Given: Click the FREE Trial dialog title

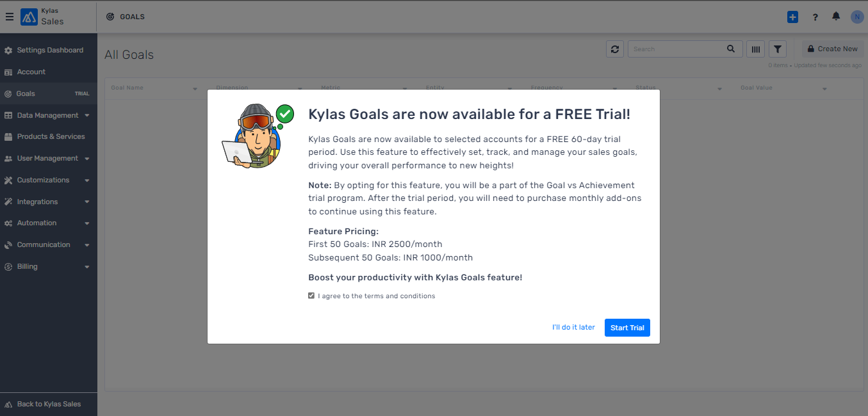Looking at the screenshot, I should click(x=470, y=115).
